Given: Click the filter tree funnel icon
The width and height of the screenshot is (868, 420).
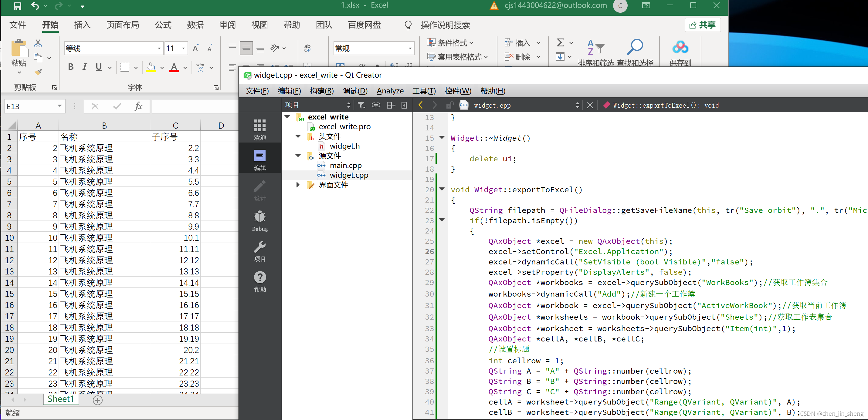Looking at the screenshot, I should 361,106.
